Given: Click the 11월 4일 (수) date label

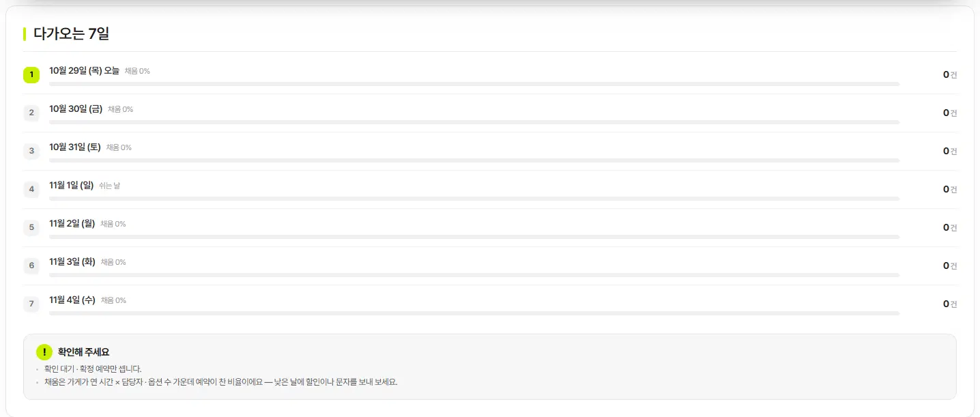Looking at the screenshot, I should [72, 300].
